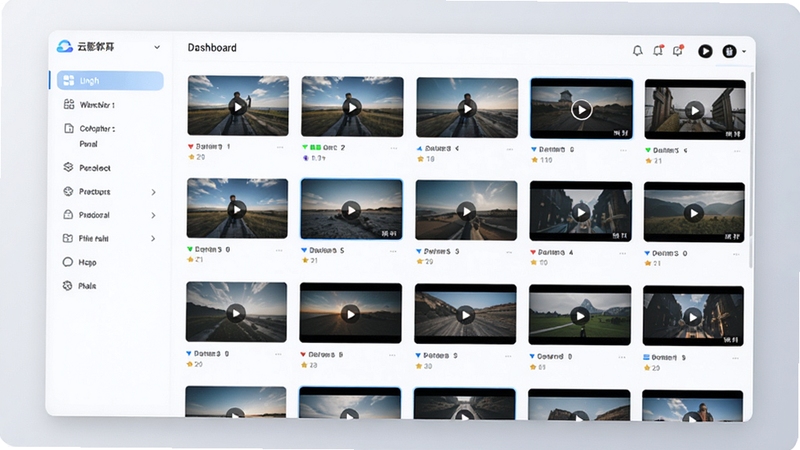Click the red triangle marker beside the 29-star video
800x450 pixels.
coord(191,146)
